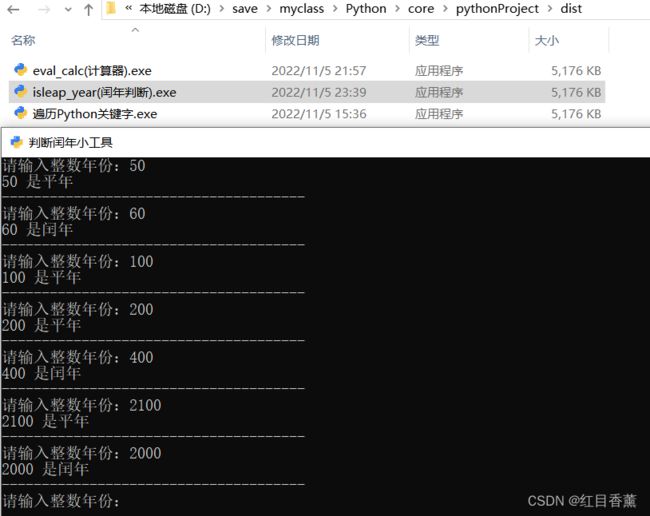Viewport: 650px width, 516px height.
Task: Sort files by 类型 column header
Action: pyautogui.click(x=427, y=41)
